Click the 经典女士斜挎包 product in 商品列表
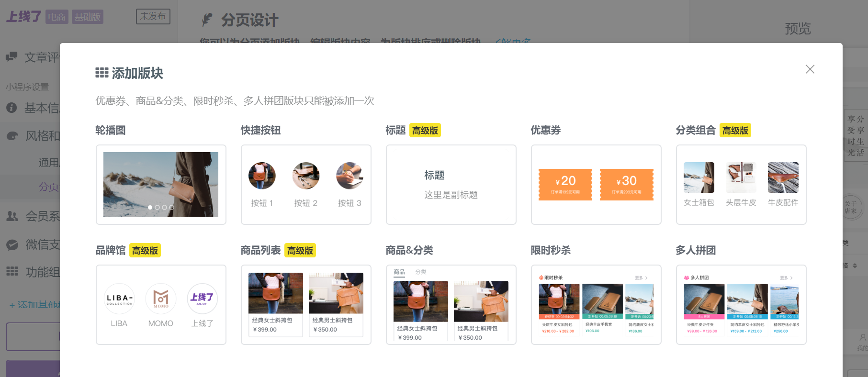This screenshot has width=868, height=377. click(x=276, y=305)
